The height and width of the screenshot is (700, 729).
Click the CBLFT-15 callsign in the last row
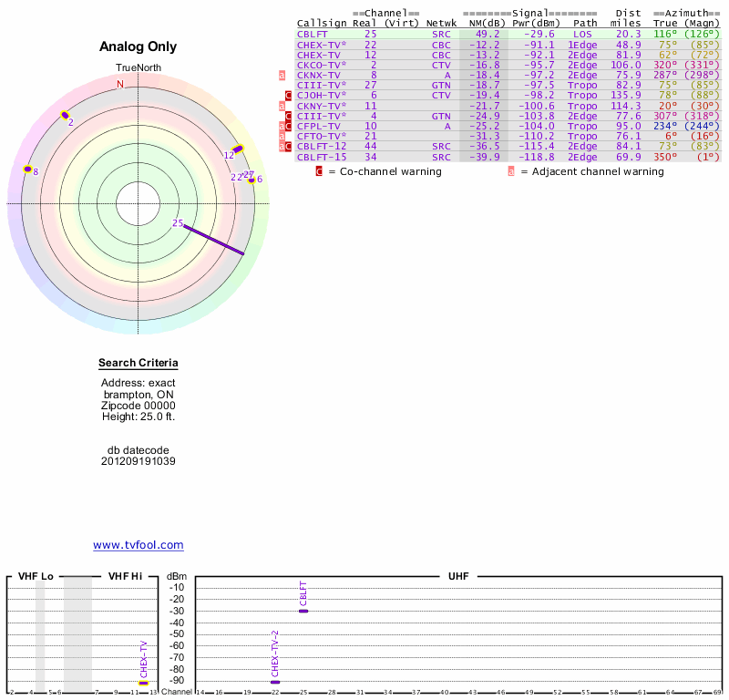[321, 157]
